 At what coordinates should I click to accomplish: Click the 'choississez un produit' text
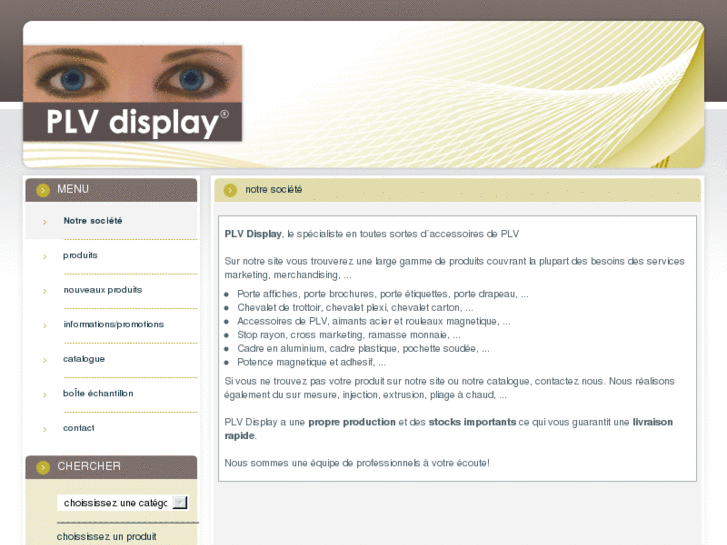coord(107,537)
